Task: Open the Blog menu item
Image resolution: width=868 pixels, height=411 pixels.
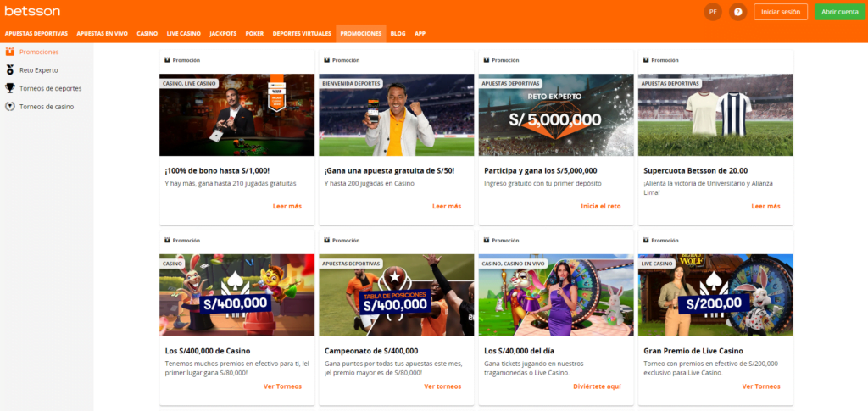Action: tap(398, 33)
